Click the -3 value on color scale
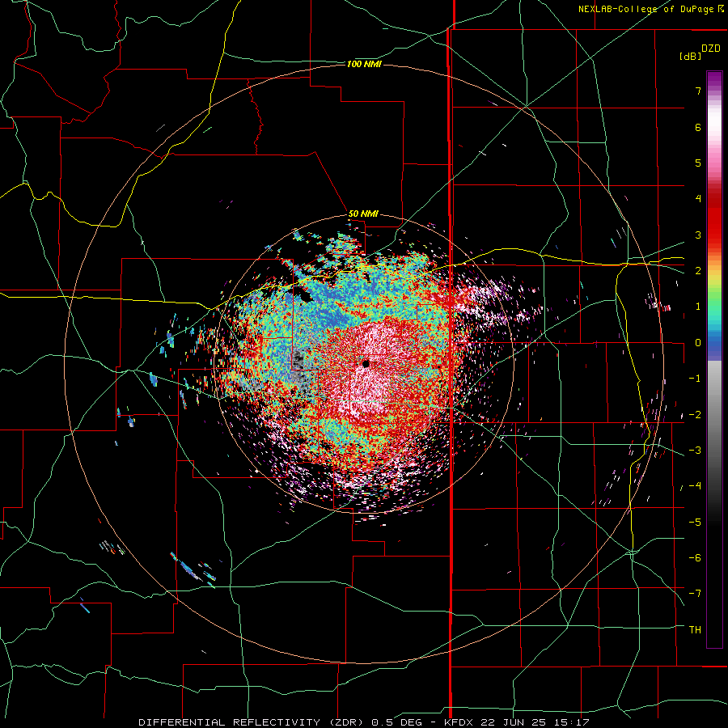 point(695,450)
